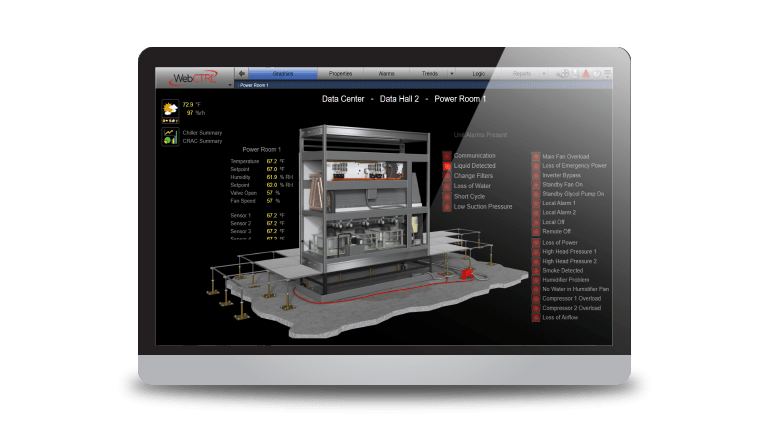Image resolution: width=768 pixels, height=432 pixels.
Task: Click the first Setpoint value 67.0
Action: point(272,169)
